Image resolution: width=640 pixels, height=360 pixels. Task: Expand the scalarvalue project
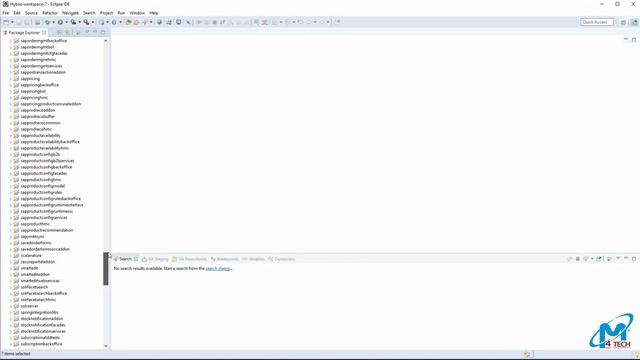[11, 256]
